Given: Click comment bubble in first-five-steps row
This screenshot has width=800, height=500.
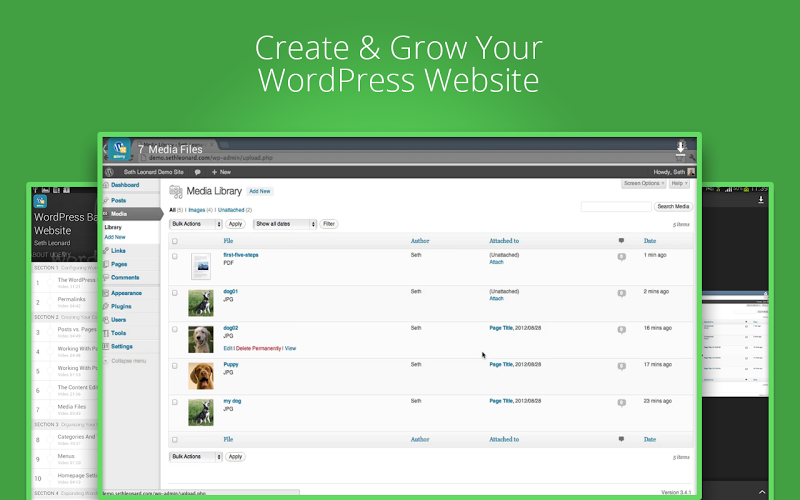Looking at the screenshot, I should (621, 257).
